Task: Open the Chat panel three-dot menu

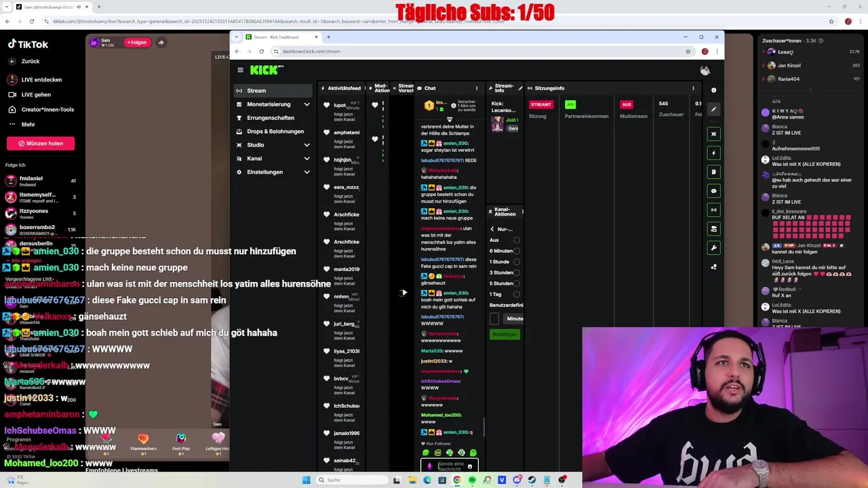Action: click(x=477, y=88)
